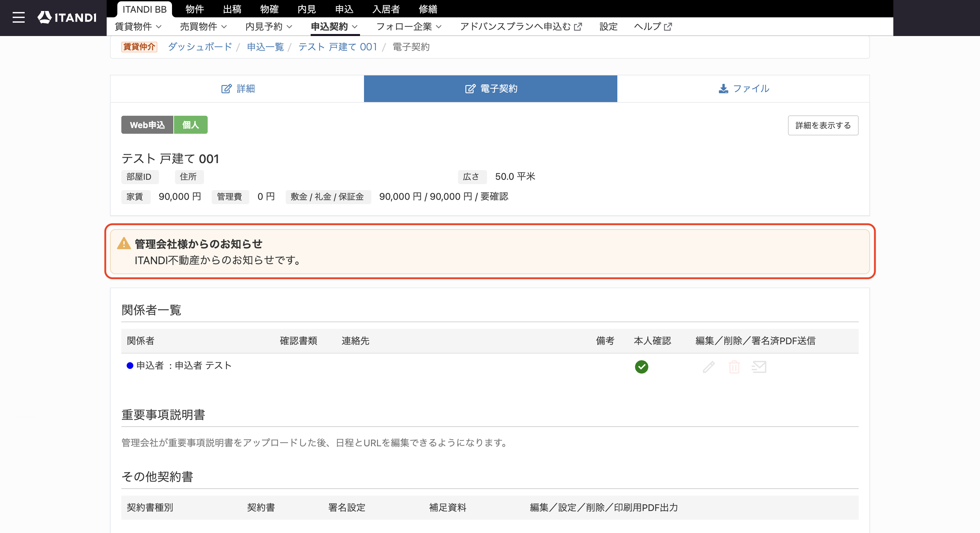Image resolution: width=980 pixels, height=533 pixels.
Task: Click external link icon beside アドバンスプランへ申込む
Action: [x=578, y=27]
